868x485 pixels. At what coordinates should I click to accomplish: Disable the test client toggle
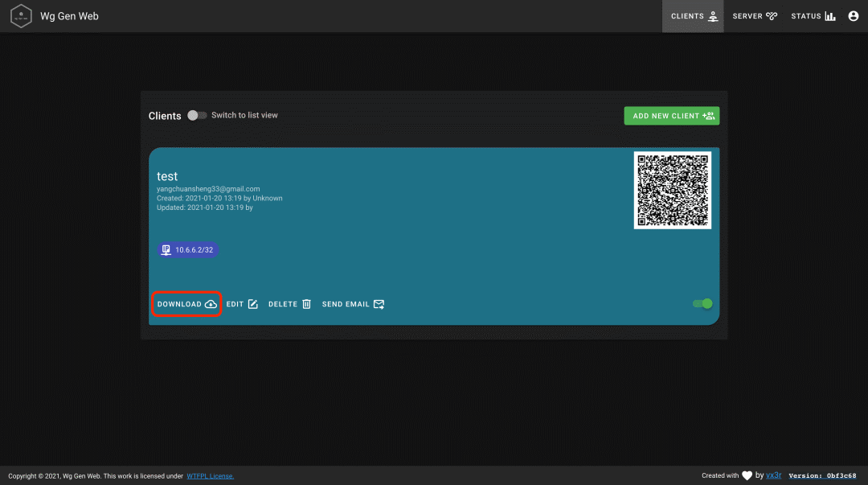point(702,304)
